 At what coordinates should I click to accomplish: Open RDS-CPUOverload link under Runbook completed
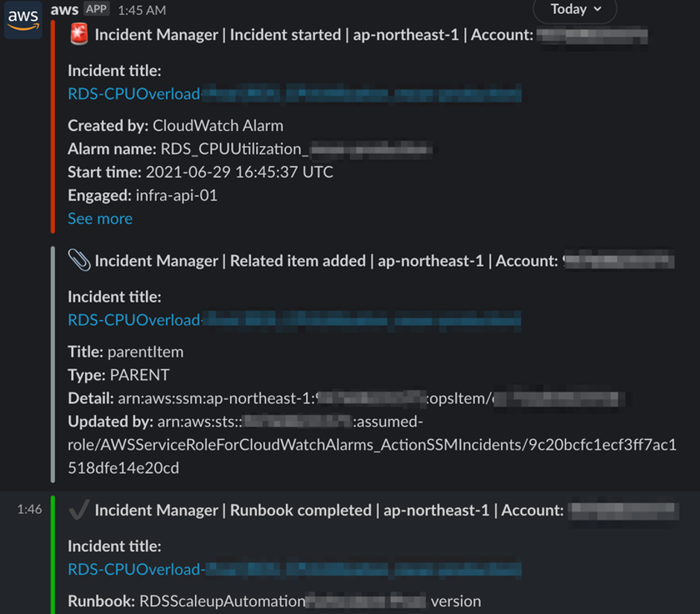coord(134,569)
